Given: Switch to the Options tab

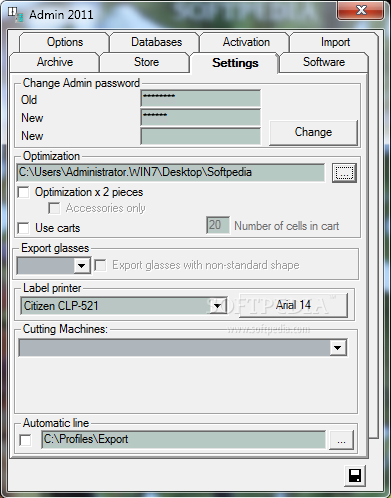Looking at the screenshot, I should click(65, 42).
